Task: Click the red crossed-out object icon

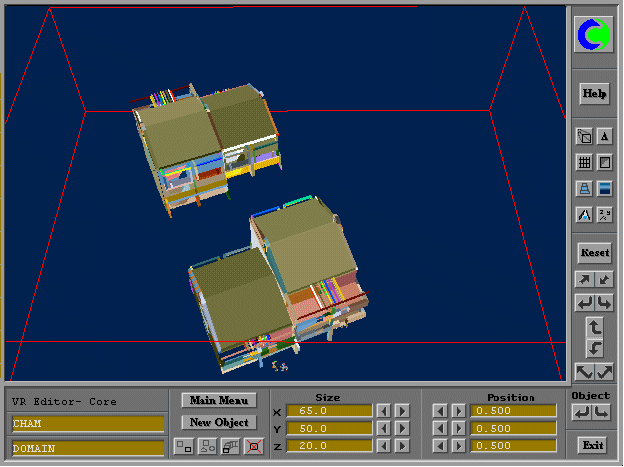Action: pos(254,445)
